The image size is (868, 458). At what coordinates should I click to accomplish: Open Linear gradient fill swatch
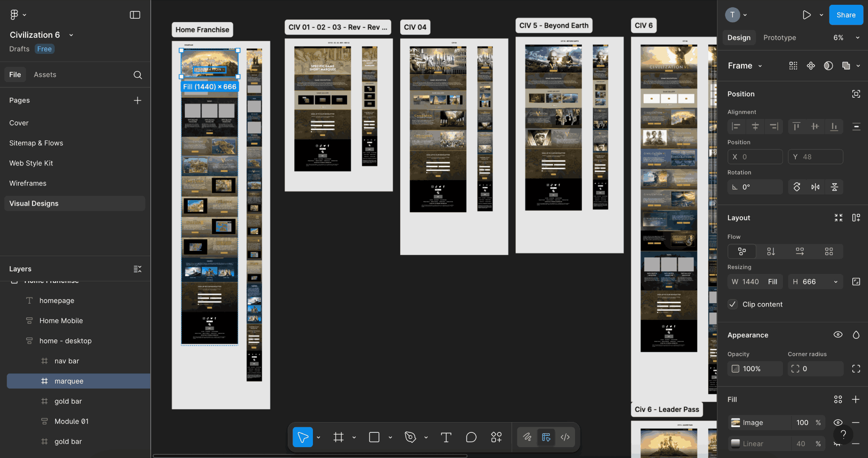pyautogui.click(x=736, y=444)
